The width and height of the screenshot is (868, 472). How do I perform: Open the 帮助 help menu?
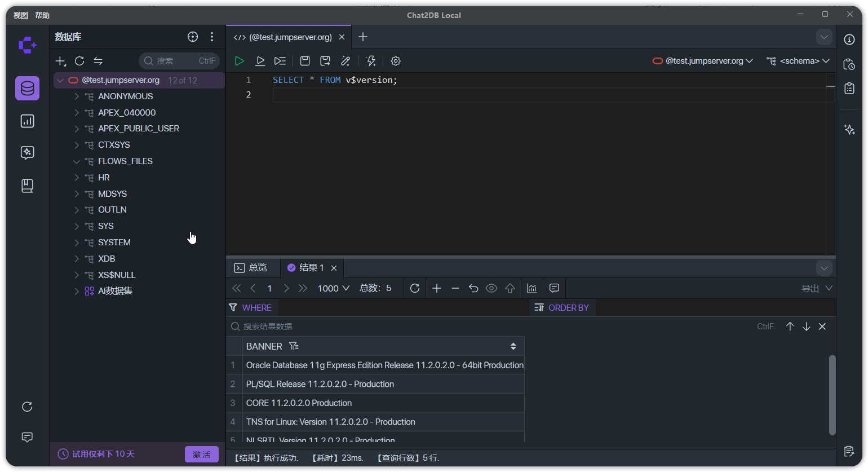42,15
